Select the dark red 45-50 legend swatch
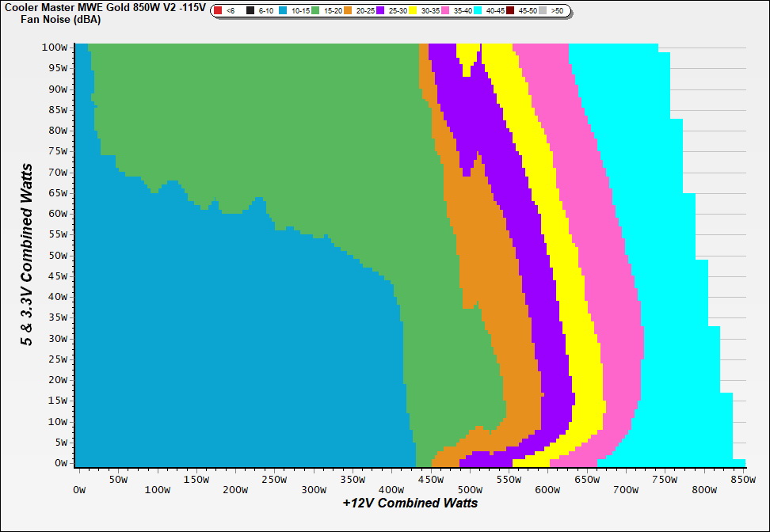 [511, 11]
